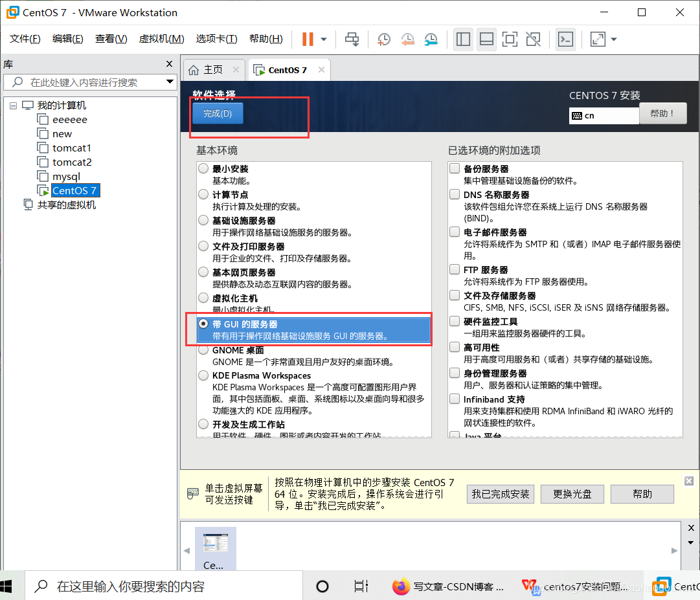Screen dimensions: 700x600
Task: Open the stretch display dropdown arrow
Action: 614,39
